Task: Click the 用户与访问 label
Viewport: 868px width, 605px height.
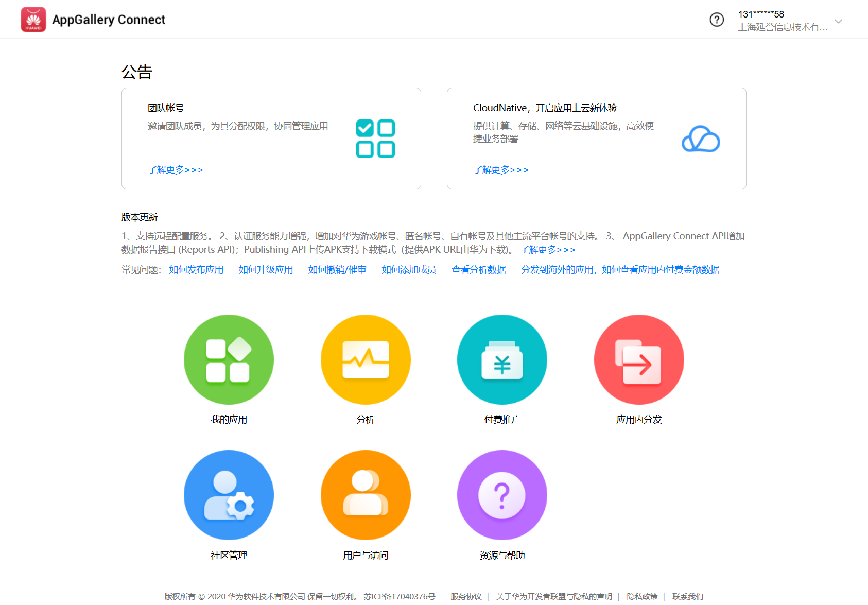Action: point(366,556)
